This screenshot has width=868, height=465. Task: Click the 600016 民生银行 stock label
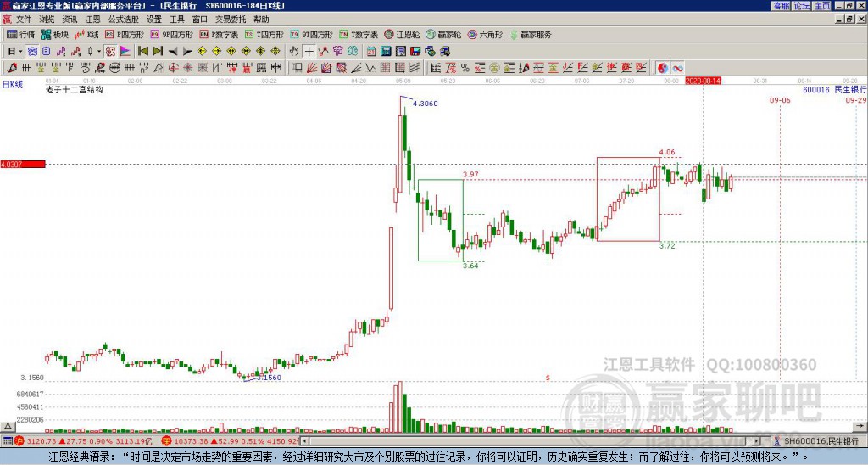[835, 89]
